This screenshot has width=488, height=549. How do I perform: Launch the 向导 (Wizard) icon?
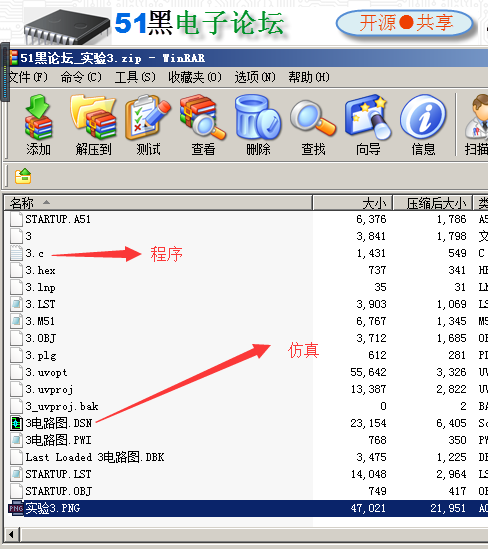click(368, 125)
